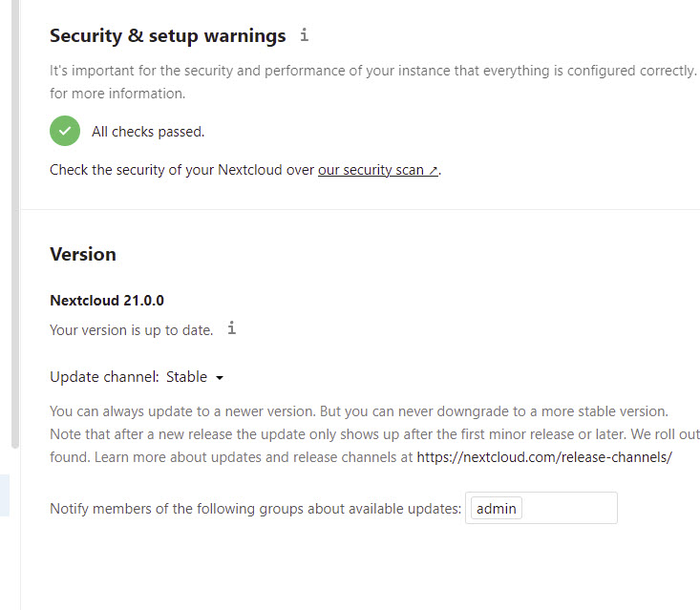The width and height of the screenshot is (700, 610).
Task: Visit the nextcloud.com release-channels URL
Action: [544, 457]
